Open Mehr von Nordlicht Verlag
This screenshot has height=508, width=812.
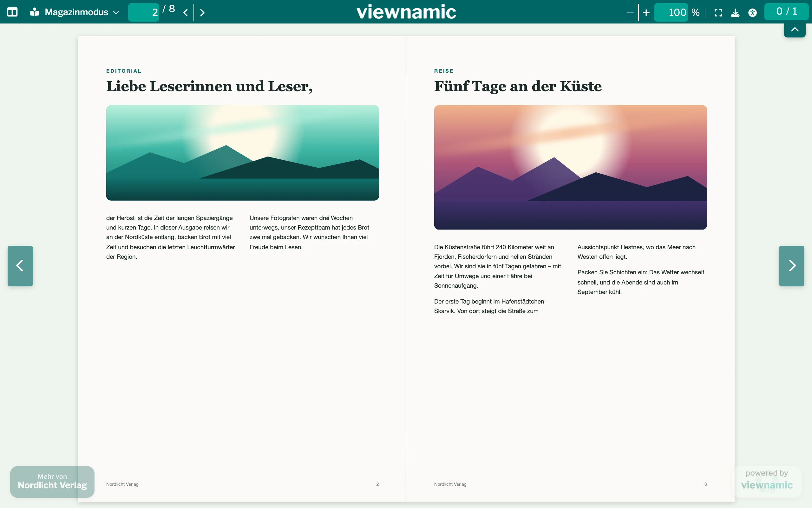tap(52, 481)
